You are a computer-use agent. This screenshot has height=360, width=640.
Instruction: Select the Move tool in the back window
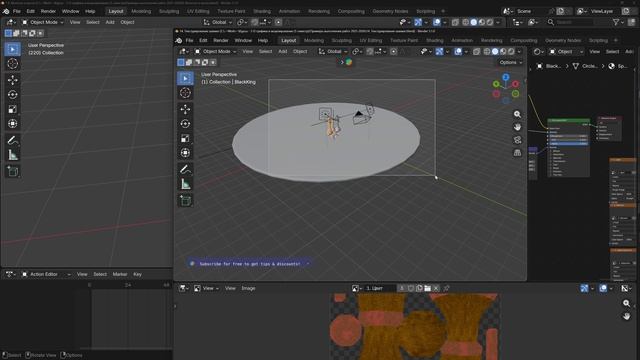[13, 80]
